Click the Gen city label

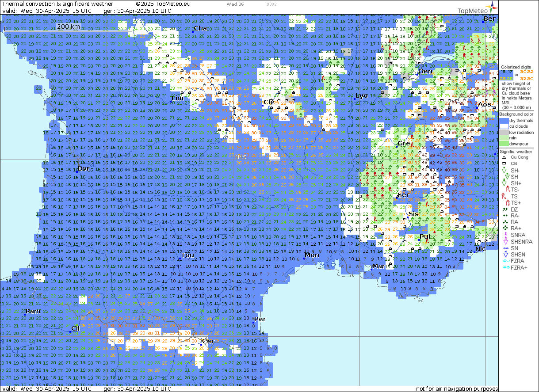pos(425,71)
